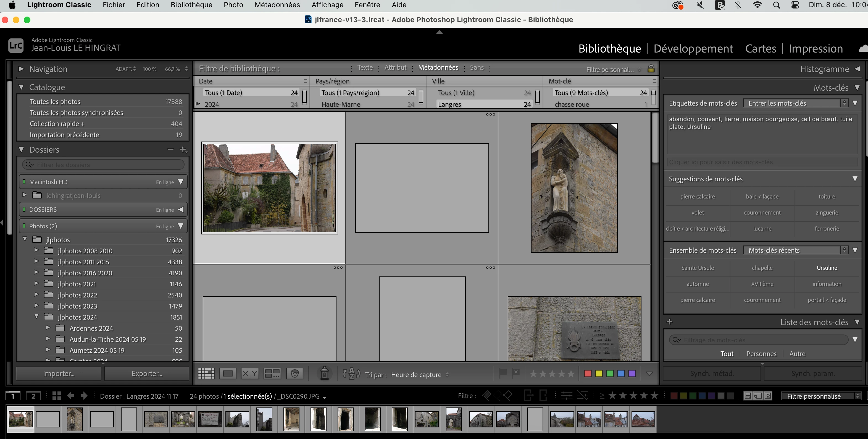Viewport: 868px width, 439px height.
Task: Click the Filtrer les dossiers search field
Action: click(x=108, y=164)
